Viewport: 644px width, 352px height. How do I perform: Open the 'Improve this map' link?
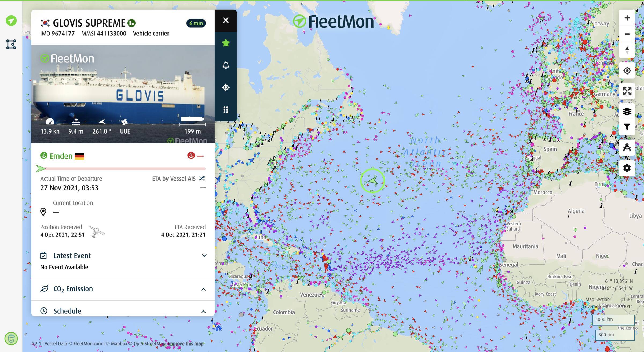pos(185,344)
